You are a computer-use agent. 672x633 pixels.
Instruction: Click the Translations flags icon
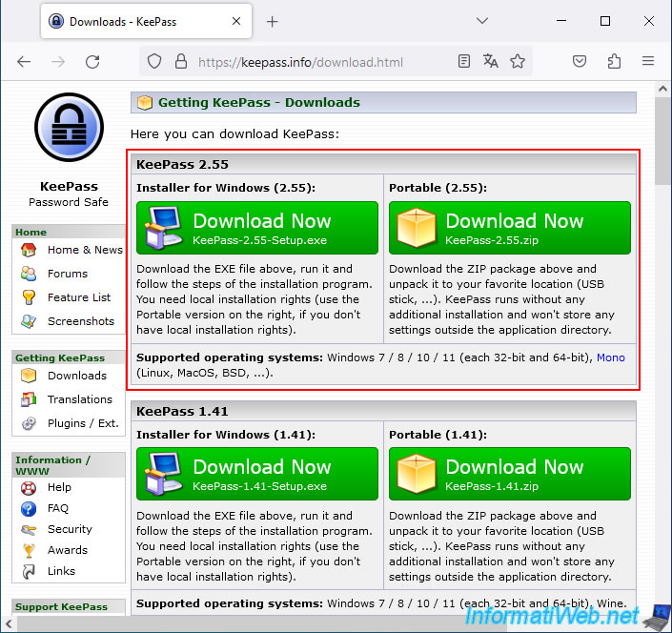coord(29,399)
